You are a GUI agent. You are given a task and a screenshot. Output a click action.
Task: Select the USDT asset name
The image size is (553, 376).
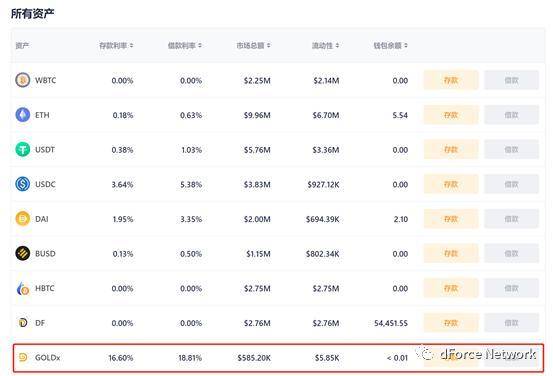[45, 149]
